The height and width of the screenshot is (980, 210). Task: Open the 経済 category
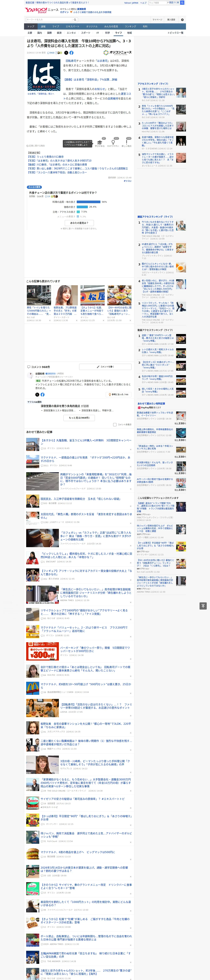point(59,33)
